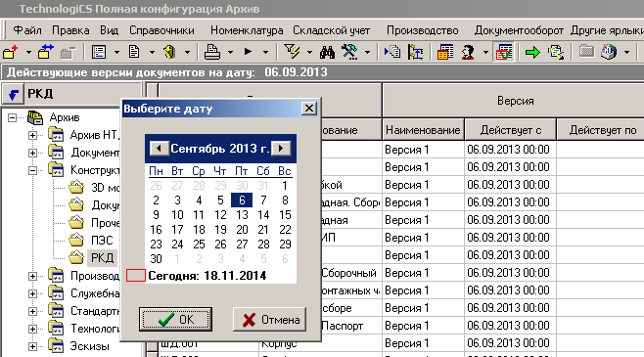The height and width of the screenshot is (357, 644).
Task: Click the filter funnel toolbar icon
Action: pyautogui.click(x=292, y=52)
